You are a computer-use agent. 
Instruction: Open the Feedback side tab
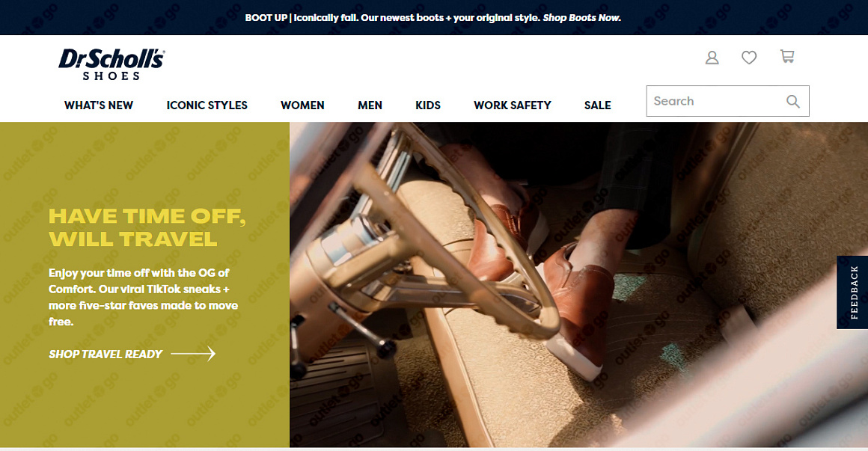[x=852, y=292]
